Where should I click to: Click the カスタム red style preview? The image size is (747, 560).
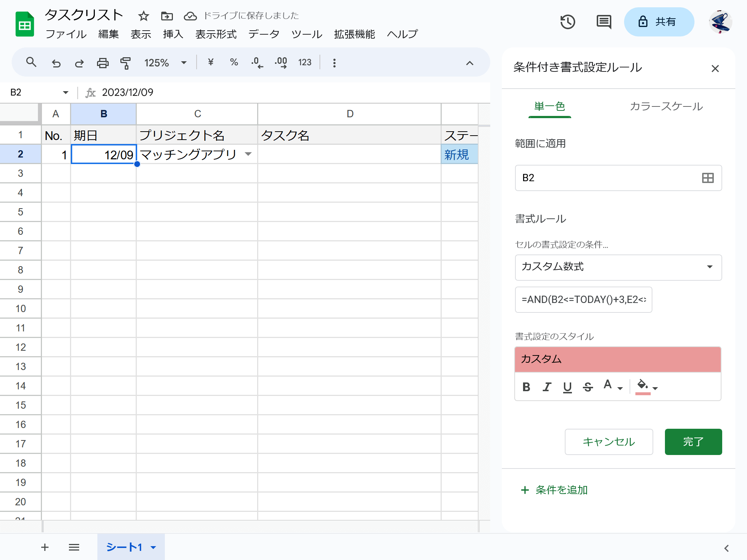[618, 359]
